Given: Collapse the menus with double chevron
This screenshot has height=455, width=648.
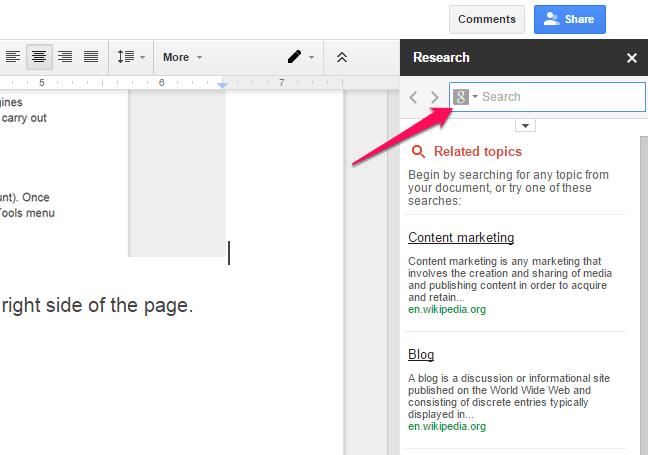Looking at the screenshot, I should [342, 57].
